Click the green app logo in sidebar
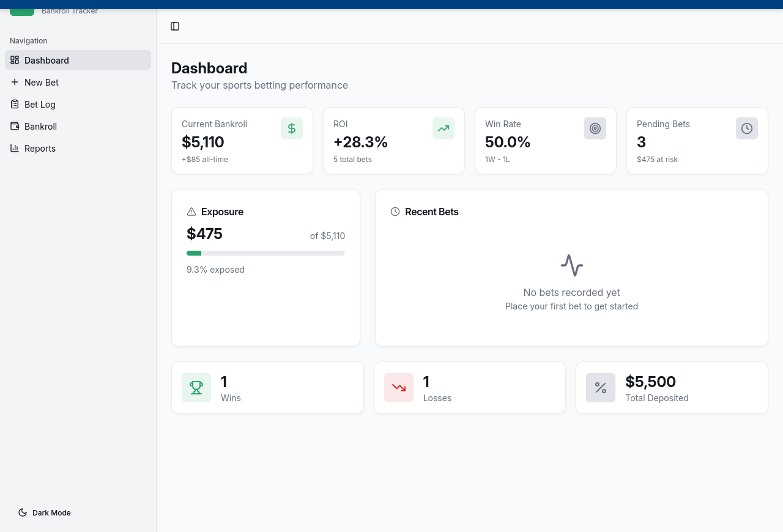 point(22,11)
